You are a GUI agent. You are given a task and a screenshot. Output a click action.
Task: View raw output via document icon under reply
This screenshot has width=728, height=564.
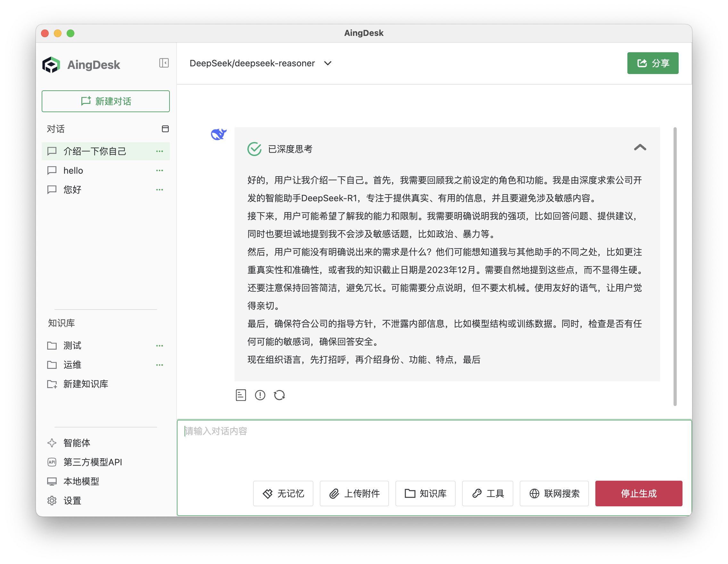pyautogui.click(x=241, y=395)
